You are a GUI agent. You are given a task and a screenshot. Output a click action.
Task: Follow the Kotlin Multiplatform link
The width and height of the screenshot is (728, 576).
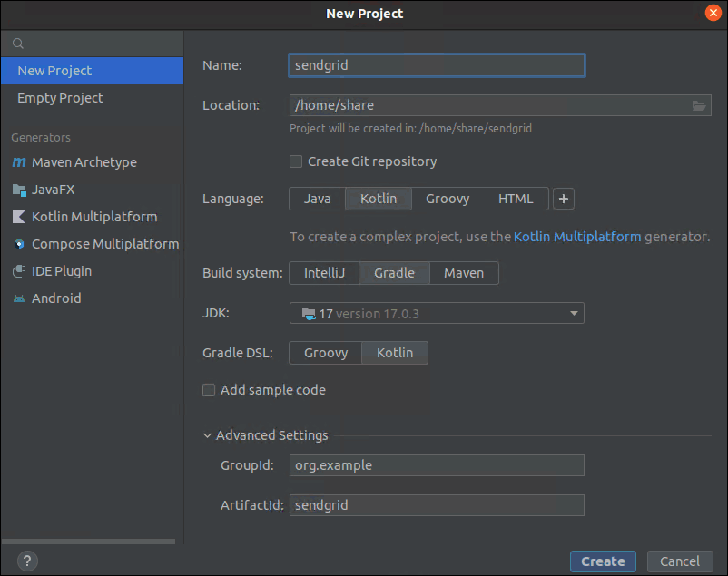(x=577, y=237)
